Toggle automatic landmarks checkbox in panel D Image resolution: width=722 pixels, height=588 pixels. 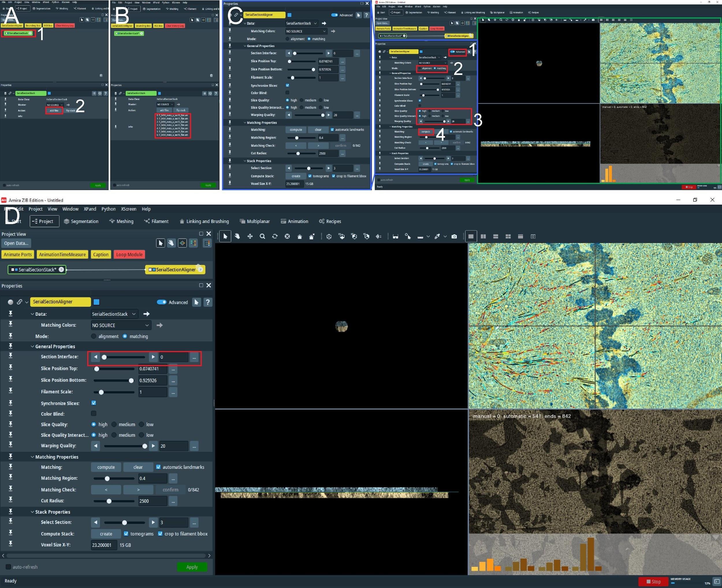[158, 467]
